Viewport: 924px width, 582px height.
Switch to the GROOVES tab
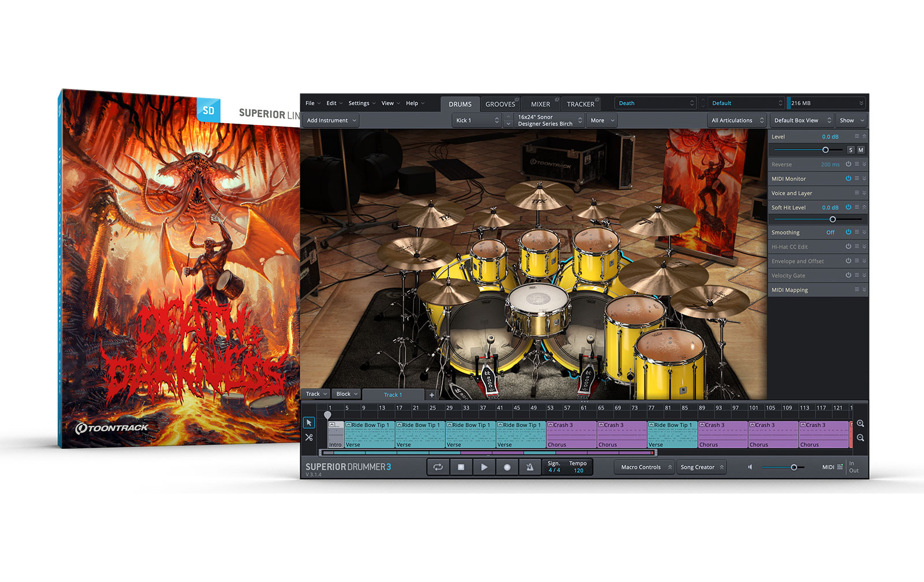(x=500, y=104)
